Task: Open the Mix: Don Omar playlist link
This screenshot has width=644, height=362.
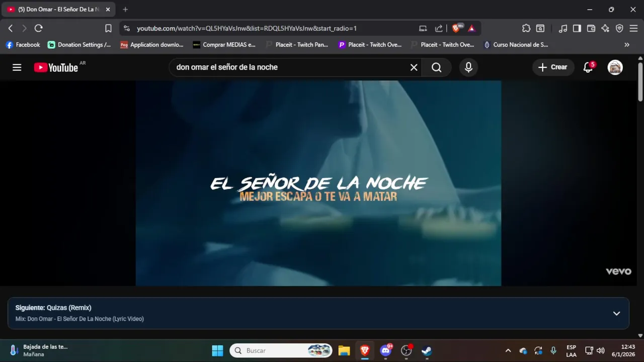Action: 79,319
